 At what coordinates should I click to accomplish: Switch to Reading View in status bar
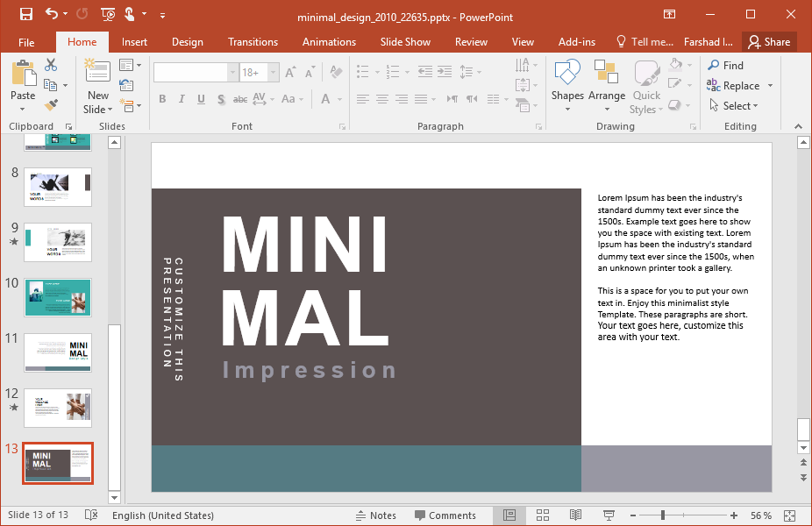click(x=575, y=515)
